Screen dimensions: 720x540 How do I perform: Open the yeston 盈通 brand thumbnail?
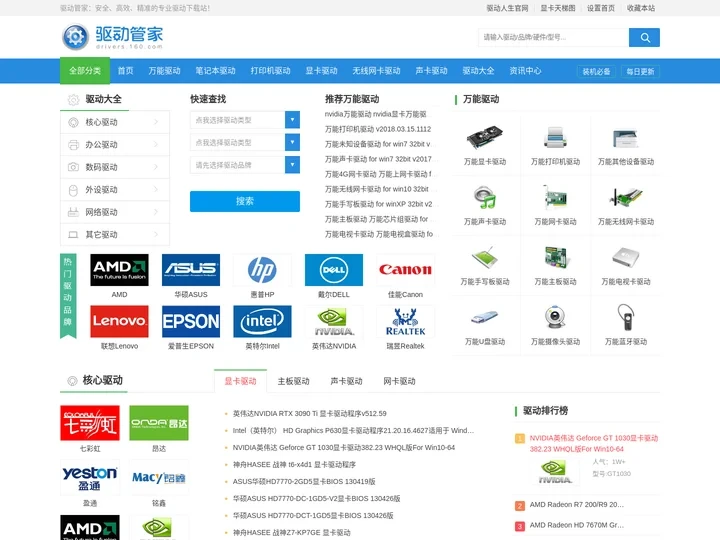(x=90, y=478)
